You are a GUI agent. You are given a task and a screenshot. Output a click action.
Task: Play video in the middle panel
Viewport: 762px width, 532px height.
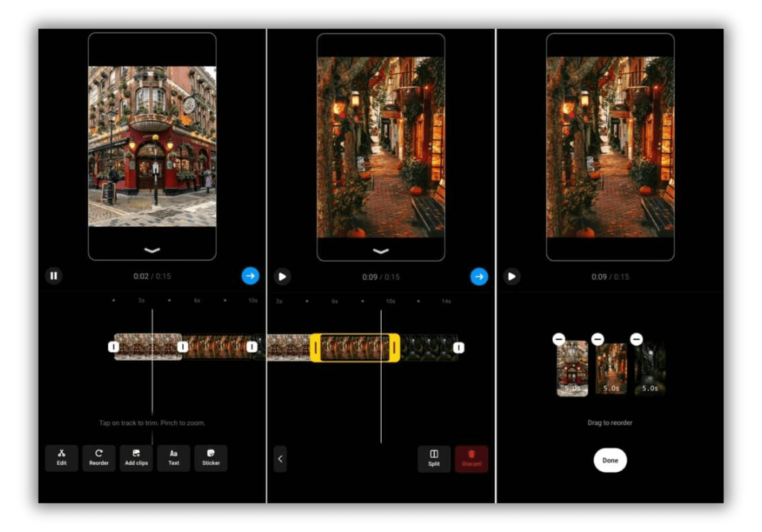(282, 276)
